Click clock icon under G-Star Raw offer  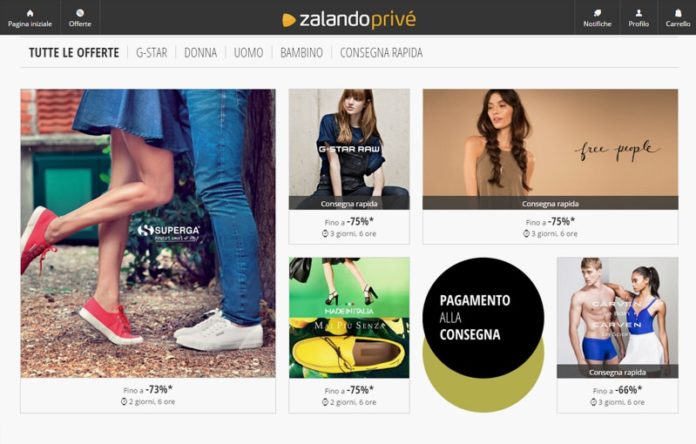(x=325, y=234)
